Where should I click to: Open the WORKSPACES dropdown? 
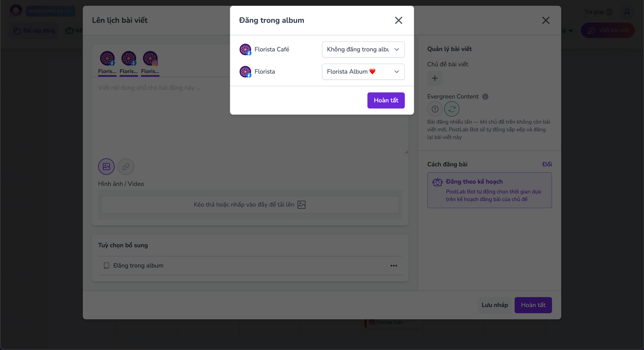50,11
